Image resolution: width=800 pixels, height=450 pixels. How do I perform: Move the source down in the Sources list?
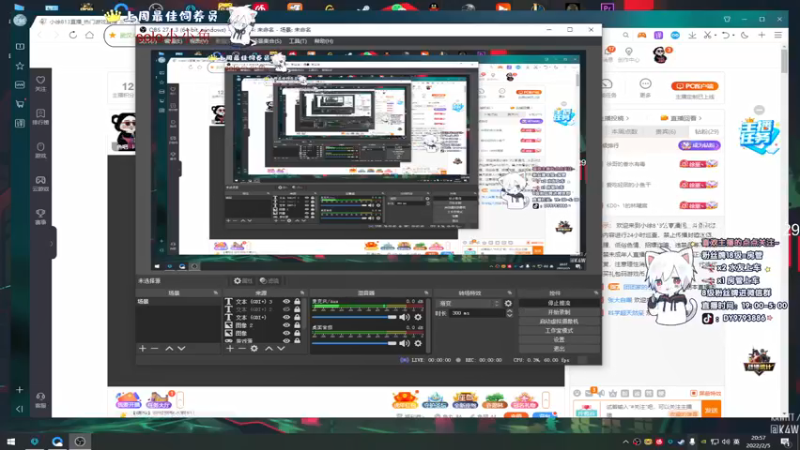click(281, 348)
